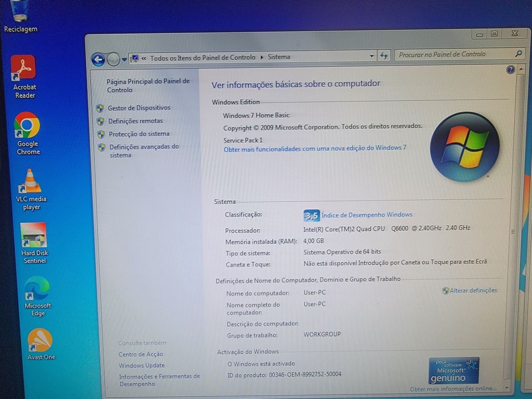Expand the double chevron in address bar
Screen dimensions: 532x399
144,58
